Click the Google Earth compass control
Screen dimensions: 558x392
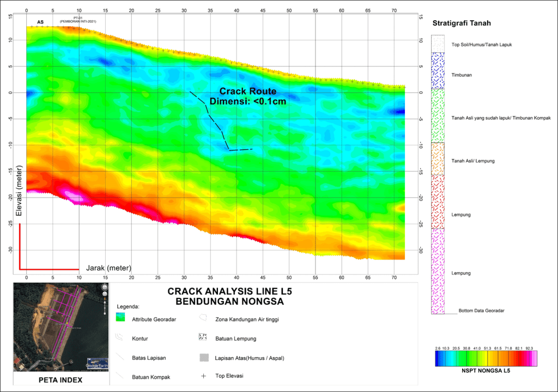point(104,287)
